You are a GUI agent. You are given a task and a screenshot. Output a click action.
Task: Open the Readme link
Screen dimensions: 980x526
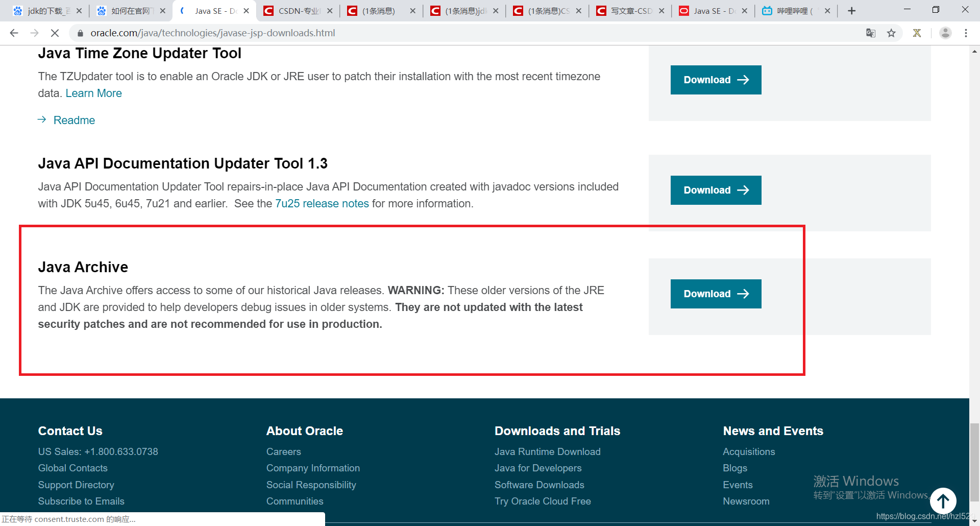[74, 120]
